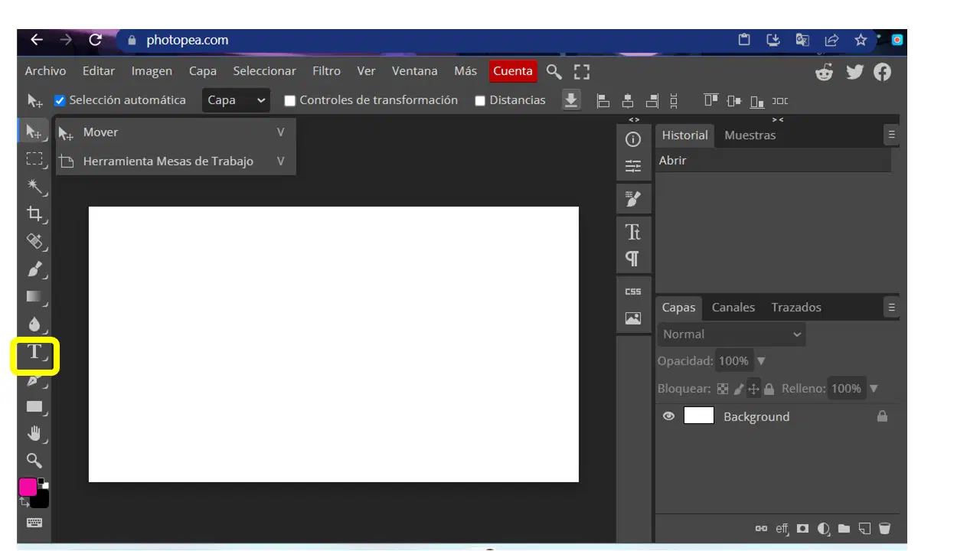
Task: Open the CSS panel icon
Action: 633,292
